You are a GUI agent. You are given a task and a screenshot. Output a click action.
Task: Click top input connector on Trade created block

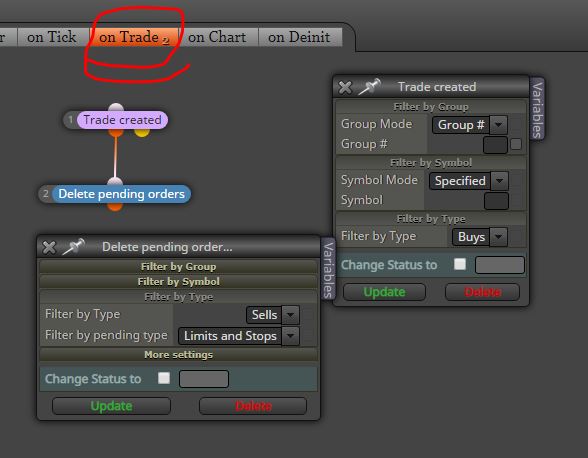(116, 107)
